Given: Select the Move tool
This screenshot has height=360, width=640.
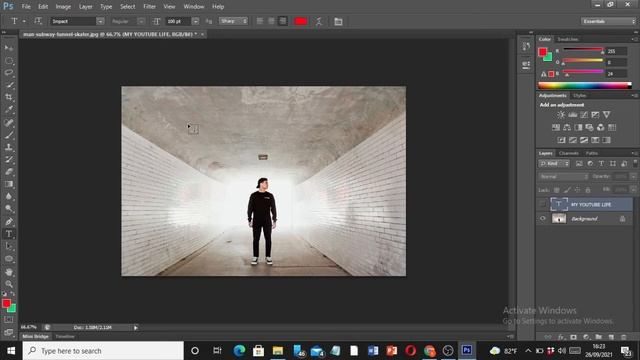Looking at the screenshot, I should pyautogui.click(x=9, y=48).
